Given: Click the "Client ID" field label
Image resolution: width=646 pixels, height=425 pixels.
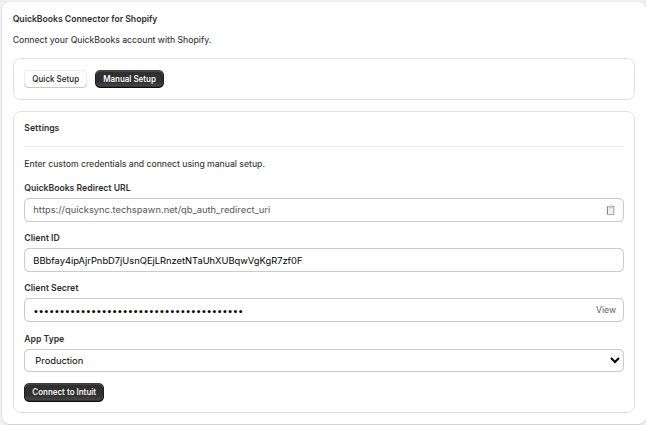Looking at the screenshot, I should pos(42,238).
